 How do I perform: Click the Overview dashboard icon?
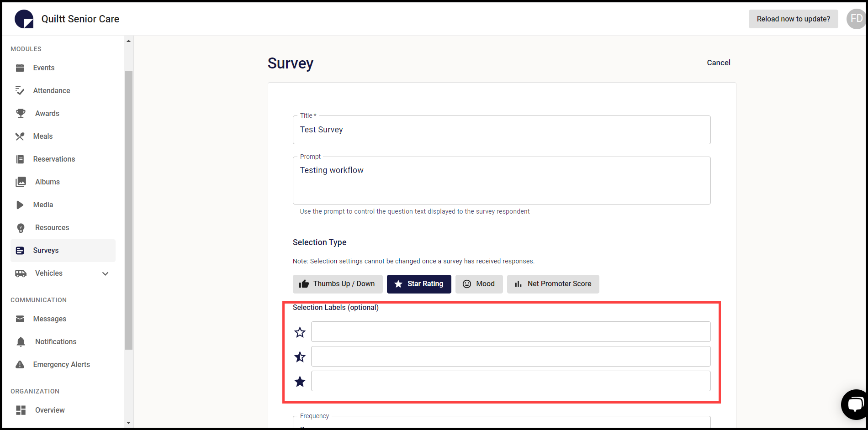tap(21, 410)
